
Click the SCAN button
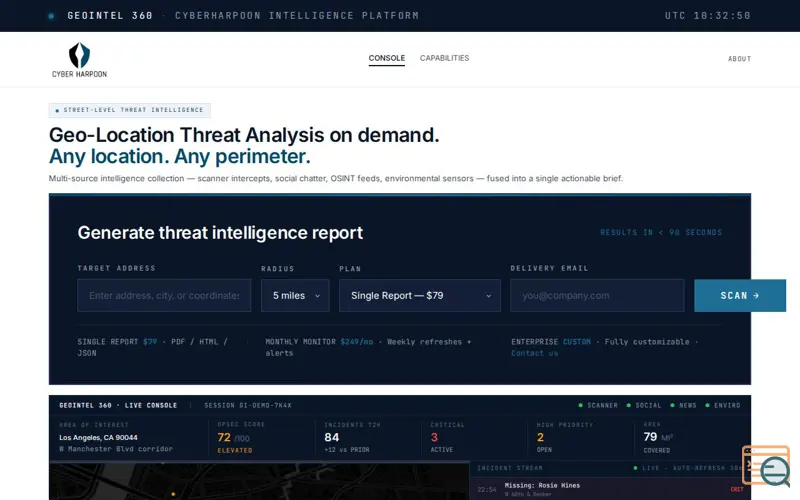pos(740,295)
